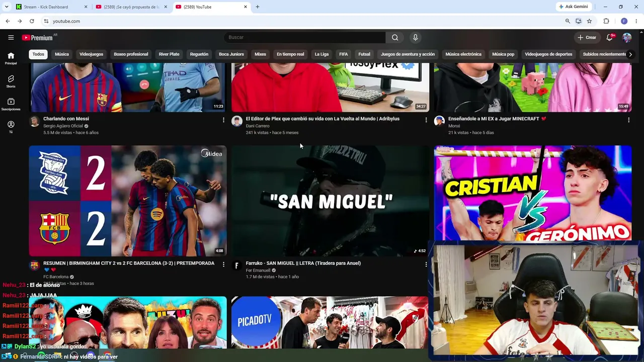Go to Principal in the sidebar
This screenshot has height=362, width=644.
click(11, 58)
